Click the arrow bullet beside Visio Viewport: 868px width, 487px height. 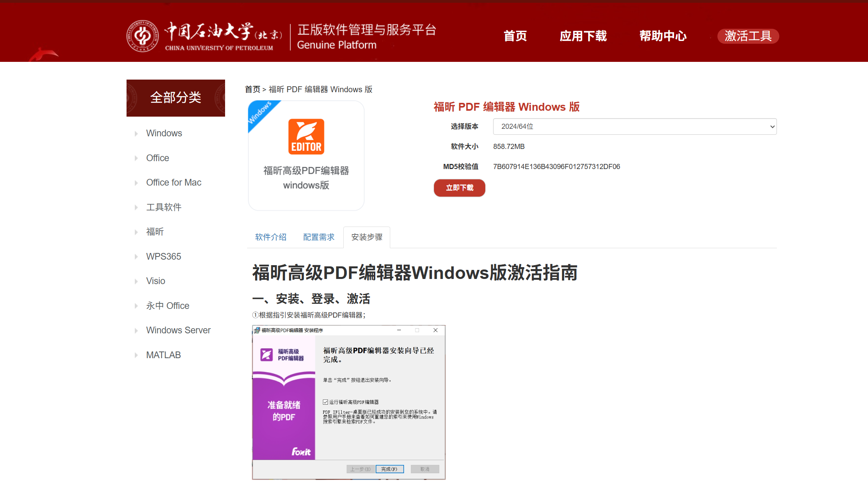(136, 281)
